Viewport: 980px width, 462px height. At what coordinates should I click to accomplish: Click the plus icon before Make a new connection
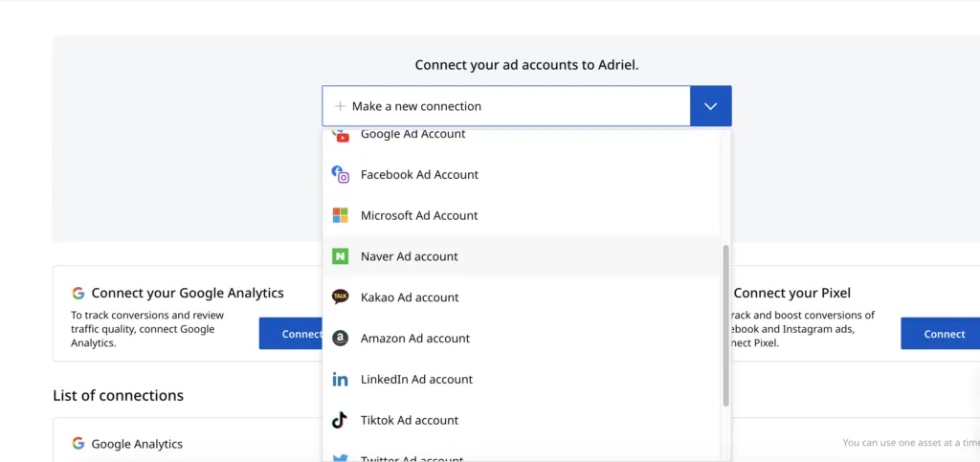tap(340, 106)
